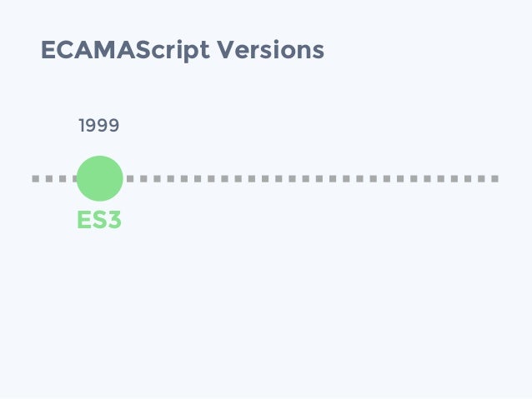This screenshot has height=399, width=532.
Task: Click the word ECAMAScript in the title
Action: pyautogui.click(x=126, y=50)
